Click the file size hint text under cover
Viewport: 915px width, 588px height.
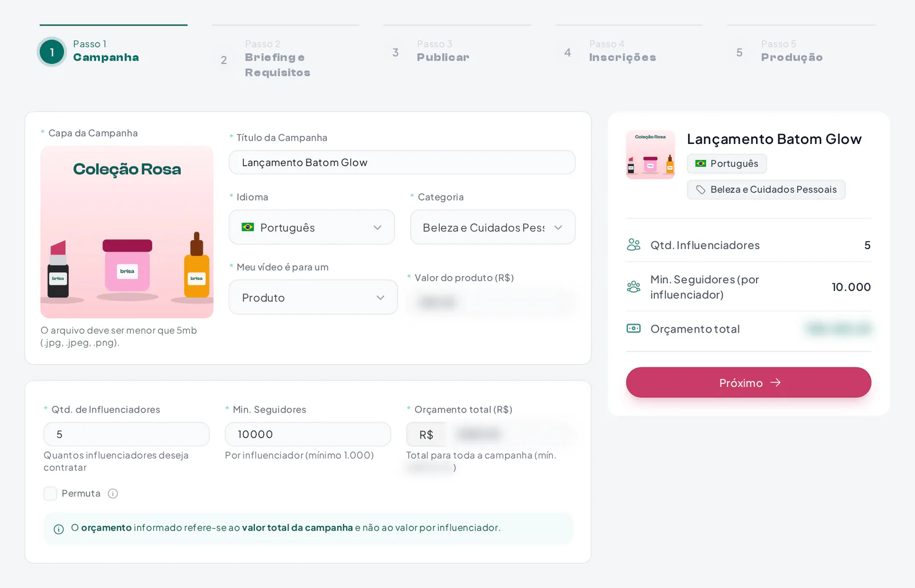[119, 337]
